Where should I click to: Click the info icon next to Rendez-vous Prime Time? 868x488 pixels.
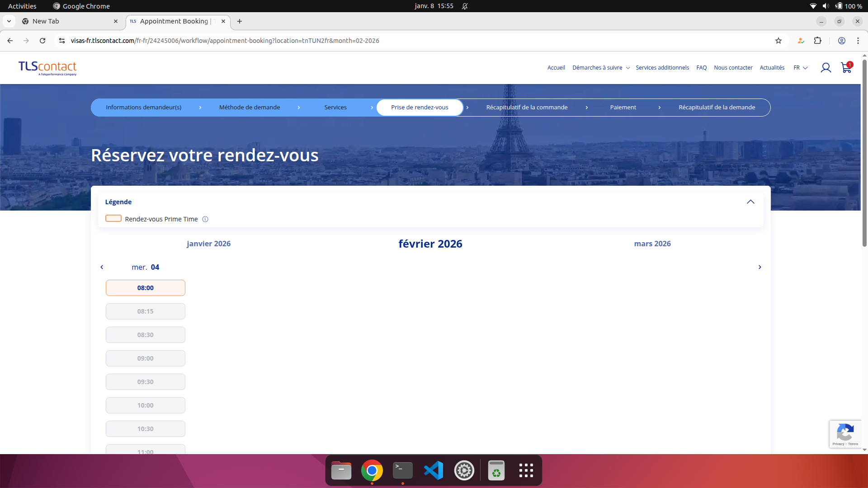coord(205,219)
